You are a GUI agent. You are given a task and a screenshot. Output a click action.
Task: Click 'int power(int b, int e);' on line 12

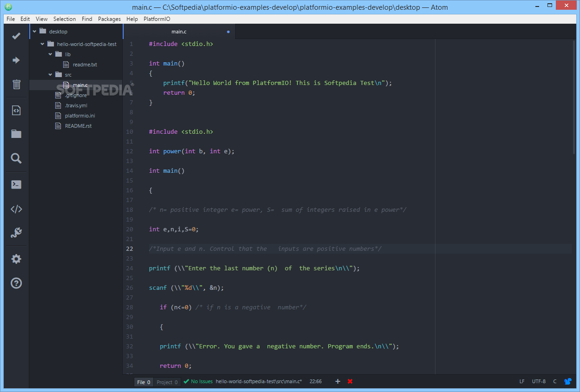(191, 151)
